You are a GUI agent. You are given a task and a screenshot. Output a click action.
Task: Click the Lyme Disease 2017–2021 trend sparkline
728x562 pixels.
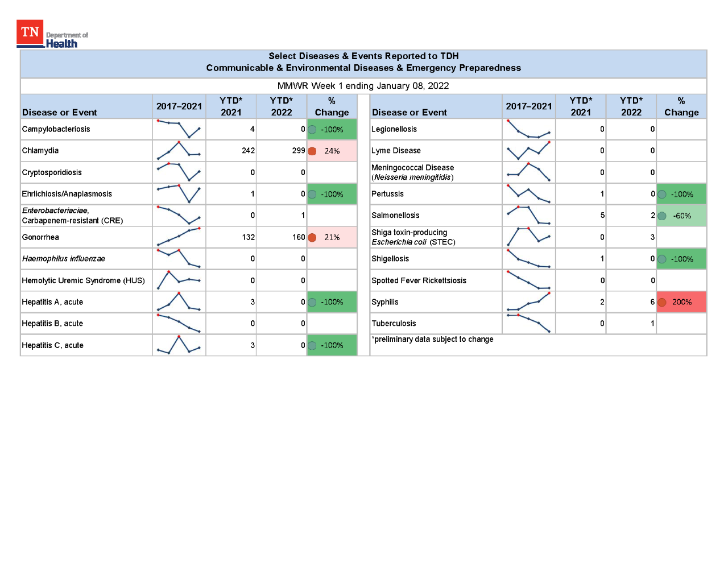coord(528,150)
